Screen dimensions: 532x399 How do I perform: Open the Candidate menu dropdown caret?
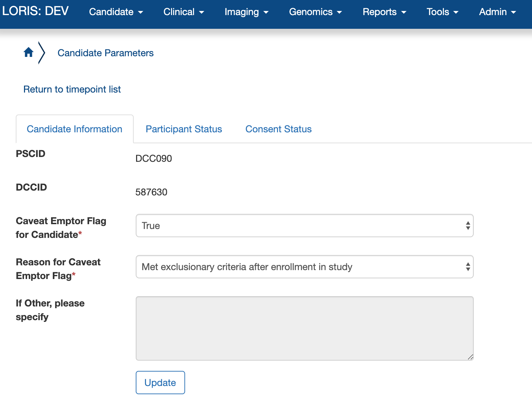(x=141, y=12)
